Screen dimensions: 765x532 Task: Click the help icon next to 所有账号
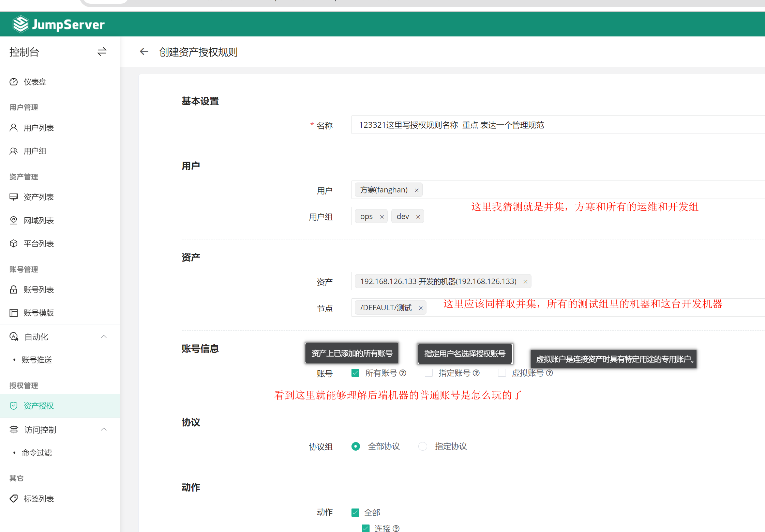coord(403,373)
